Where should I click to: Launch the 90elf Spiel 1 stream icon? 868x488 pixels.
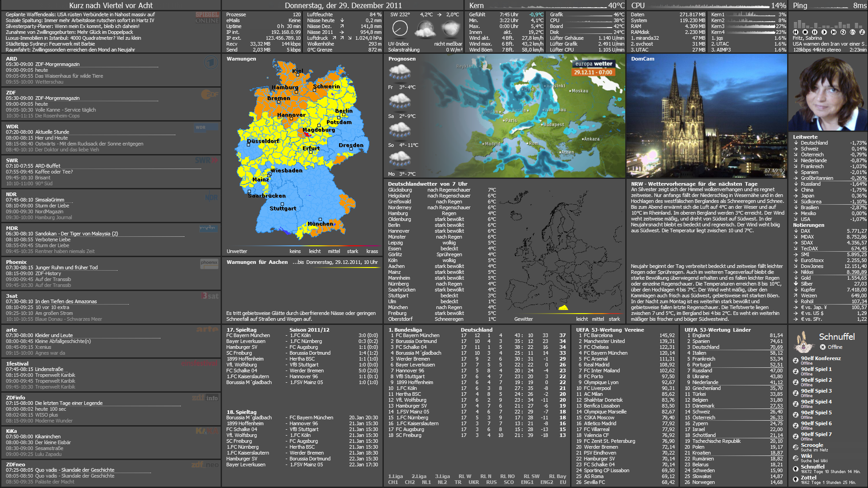coord(796,371)
